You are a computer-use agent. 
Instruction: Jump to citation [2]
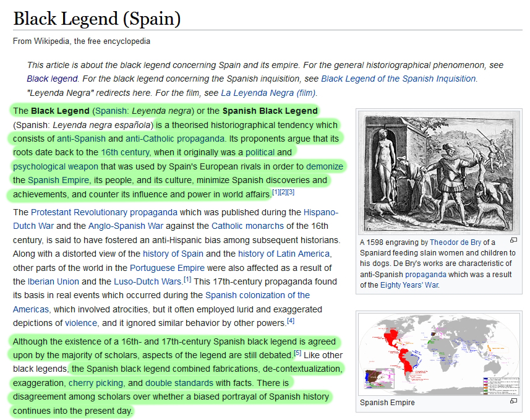click(x=283, y=192)
